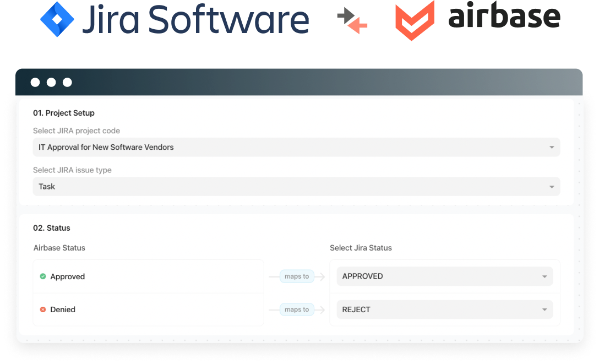Click the '02. Status' heading

(x=52, y=228)
